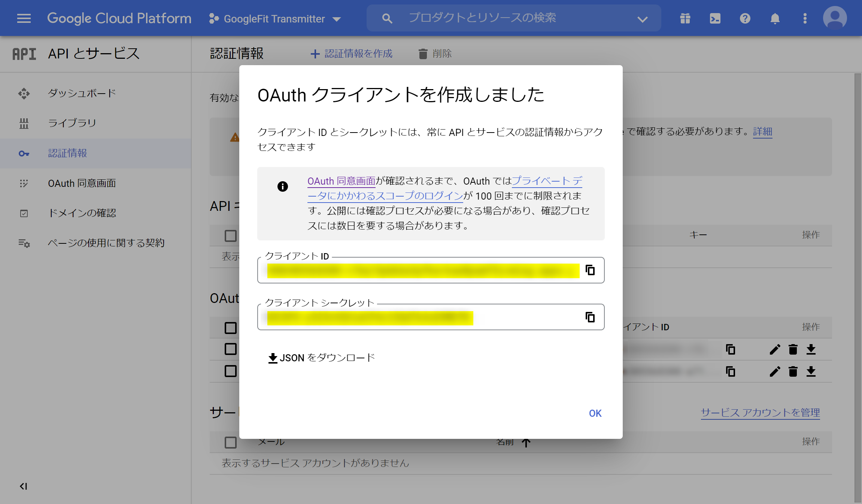Open OAuth 同意画面 in the sidebar

tap(82, 183)
